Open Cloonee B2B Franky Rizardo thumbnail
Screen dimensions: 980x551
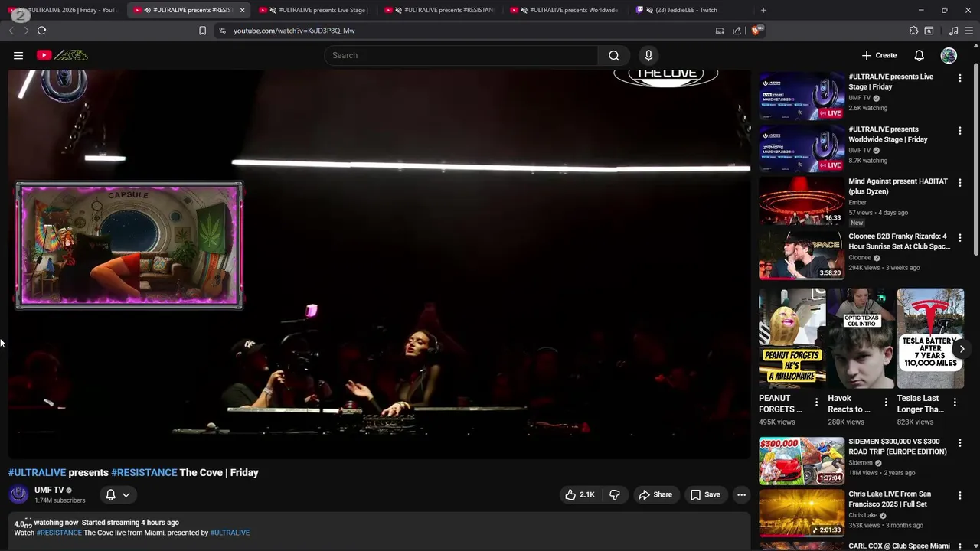tap(802, 256)
